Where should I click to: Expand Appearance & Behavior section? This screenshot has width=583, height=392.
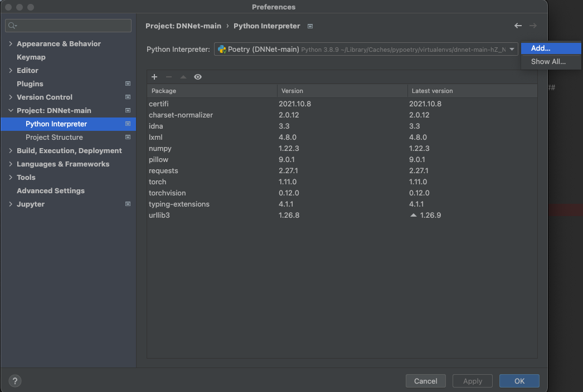point(11,43)
